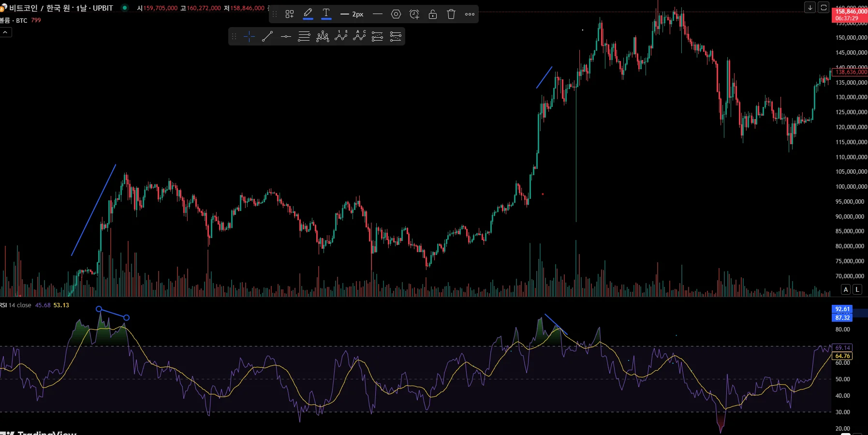Select the right endpoint of the RSI trend line
The width and height of the screenshot is (868, 435).
127,317
